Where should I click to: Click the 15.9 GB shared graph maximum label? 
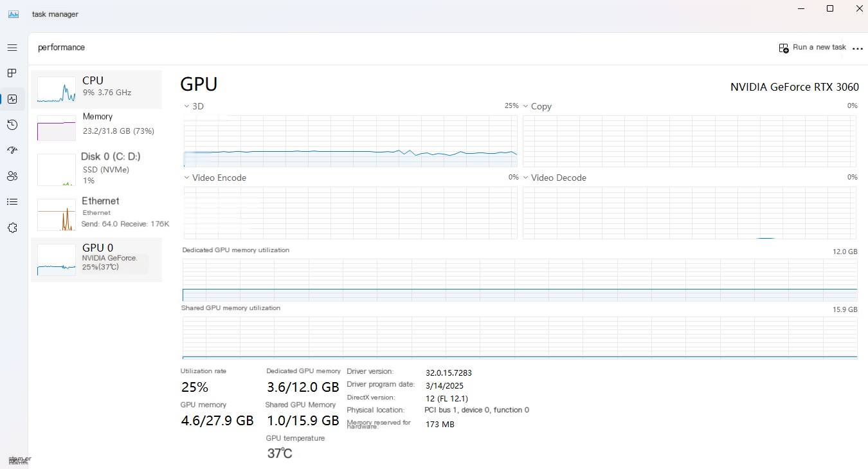[845, 309]
